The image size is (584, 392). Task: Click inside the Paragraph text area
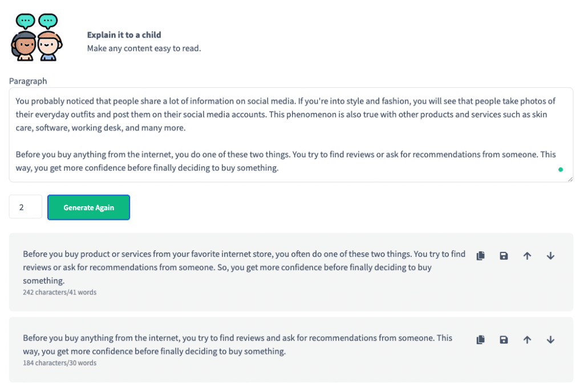point(291,134)
